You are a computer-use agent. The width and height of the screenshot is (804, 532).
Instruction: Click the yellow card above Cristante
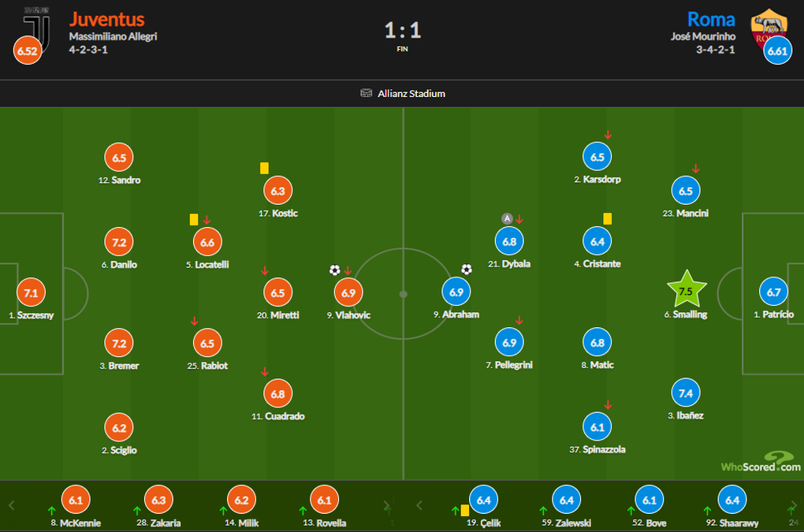click(x=607, y=219)
